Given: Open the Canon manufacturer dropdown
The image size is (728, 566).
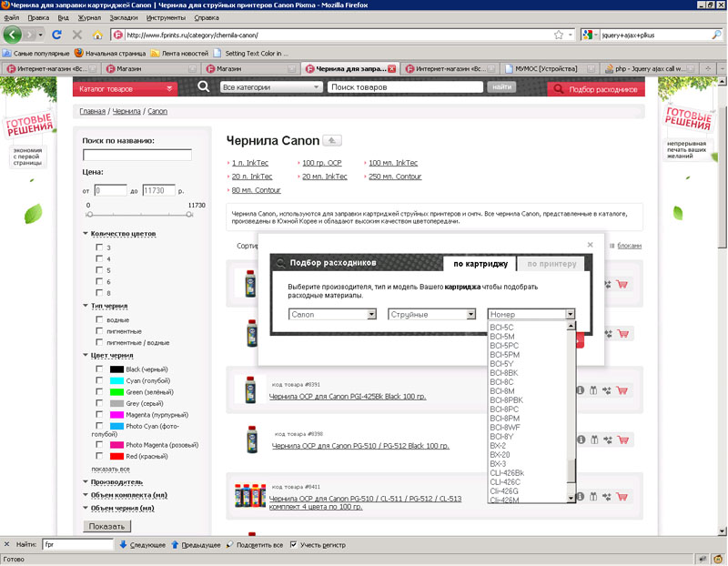Looking at the screenshot, I should click(332, 314).
